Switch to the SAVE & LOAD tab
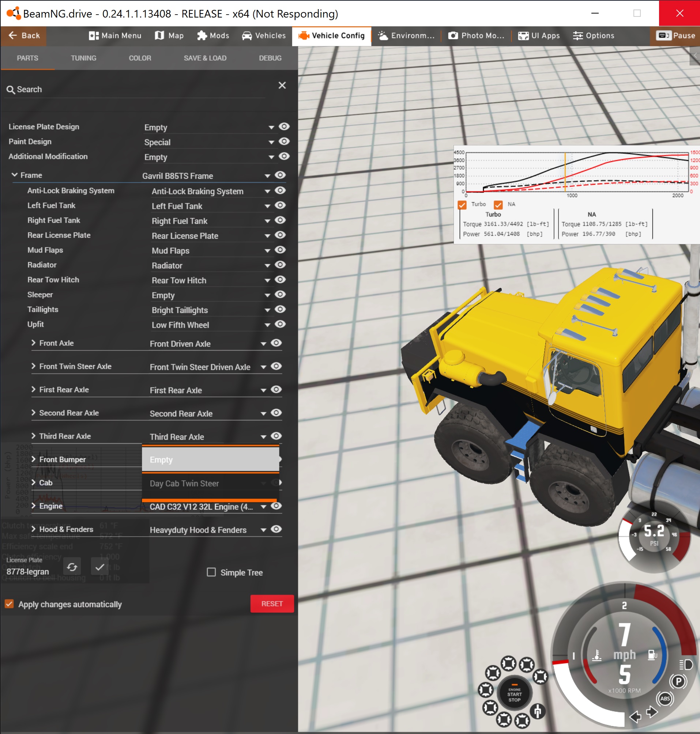 (x=205, y=58)
